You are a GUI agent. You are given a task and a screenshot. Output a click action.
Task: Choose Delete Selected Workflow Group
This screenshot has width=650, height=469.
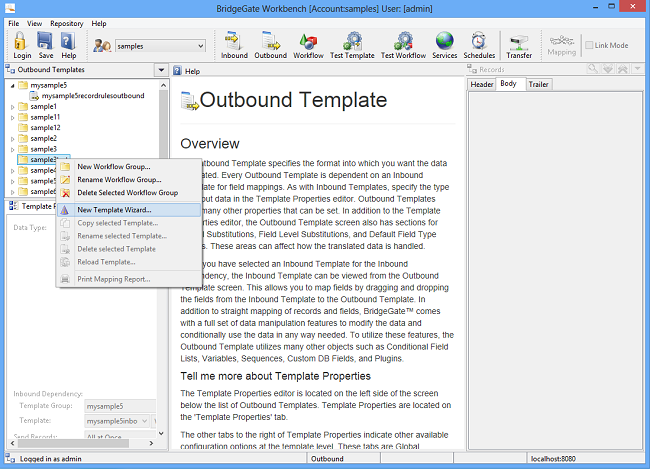(129, 192)
